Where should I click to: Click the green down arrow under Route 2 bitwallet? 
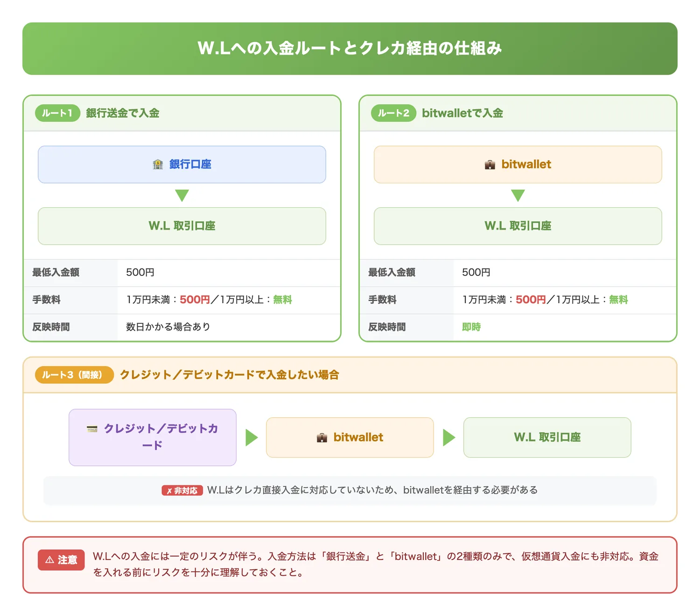coord(518,195)
